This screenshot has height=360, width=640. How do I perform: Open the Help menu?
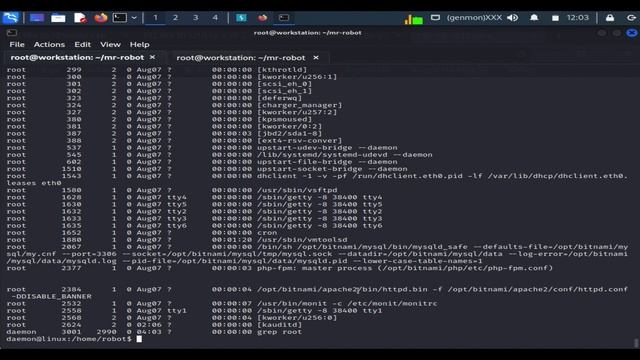[139, 44]
